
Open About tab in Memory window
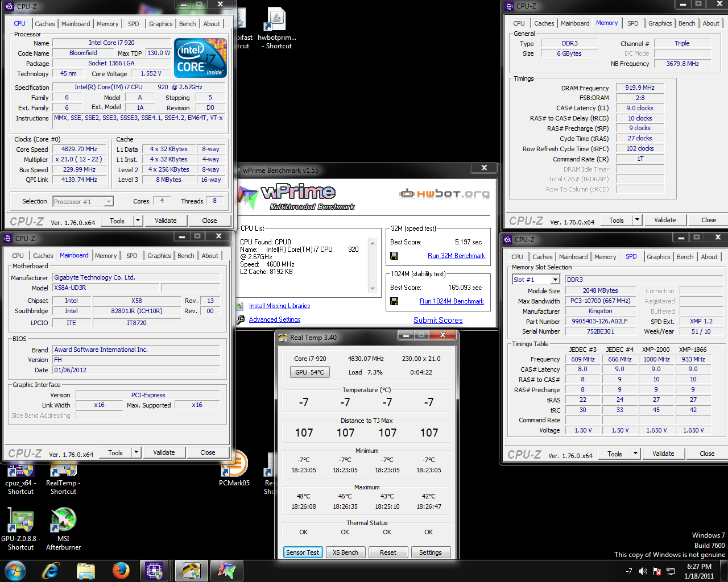[711, 23]
